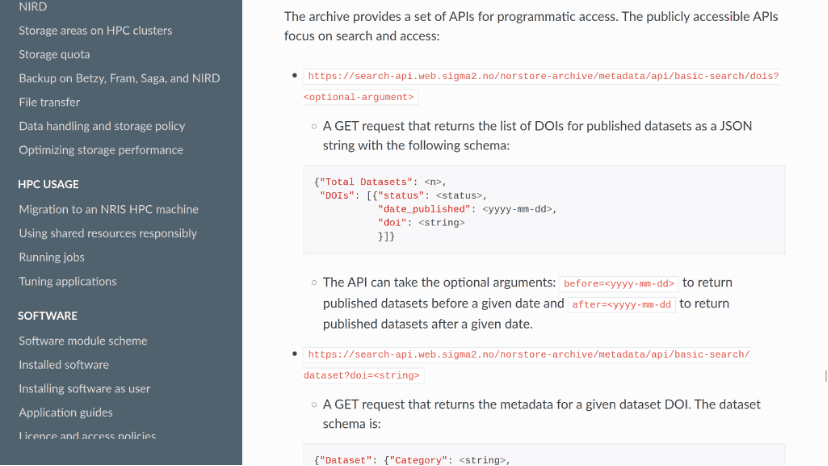The height and width of the screenshot is (466, 828).
Task: Open Storage areas on HPC clusters
Action: 96,31
